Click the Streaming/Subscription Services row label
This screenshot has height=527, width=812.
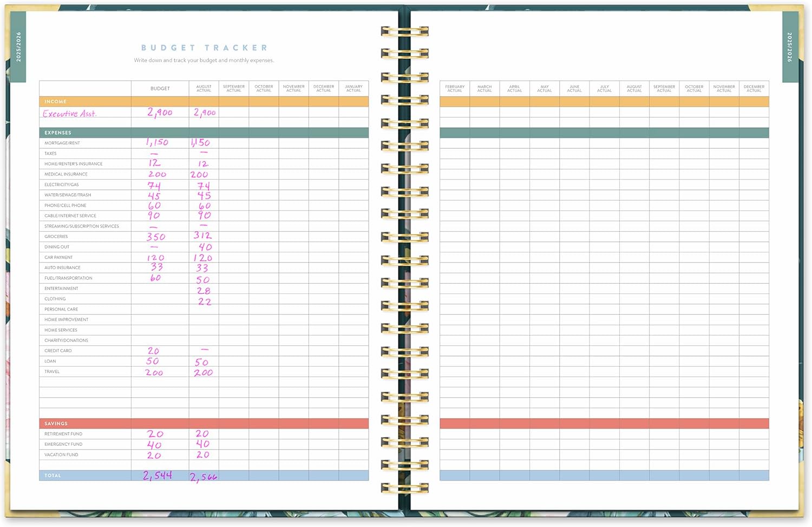click(x=82, y=226)
